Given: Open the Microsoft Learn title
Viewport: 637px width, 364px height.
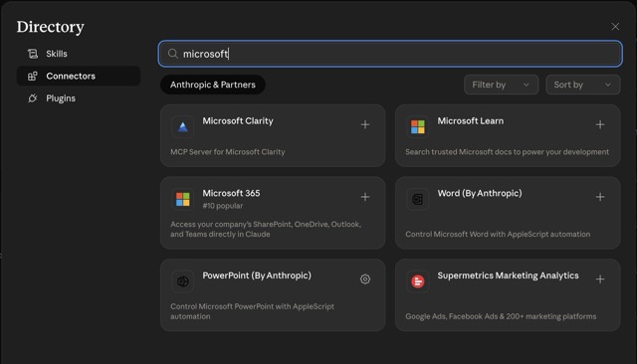Looking at the screenshot, I should click(471, 121).
